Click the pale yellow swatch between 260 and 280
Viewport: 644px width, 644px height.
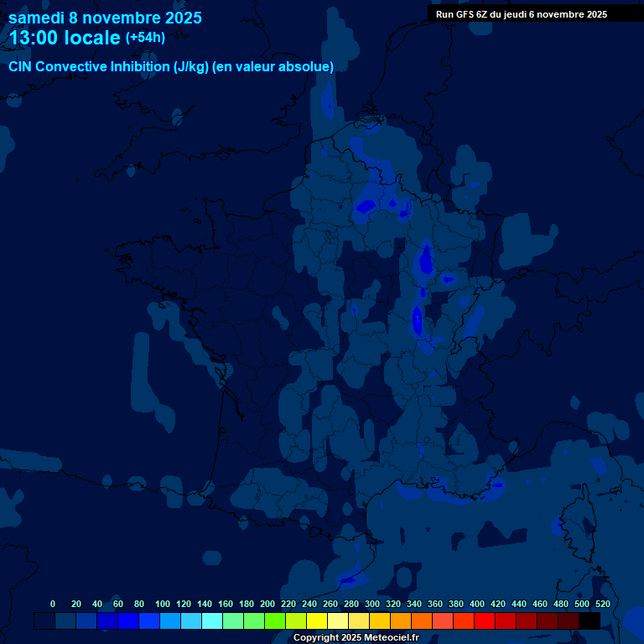338,621
